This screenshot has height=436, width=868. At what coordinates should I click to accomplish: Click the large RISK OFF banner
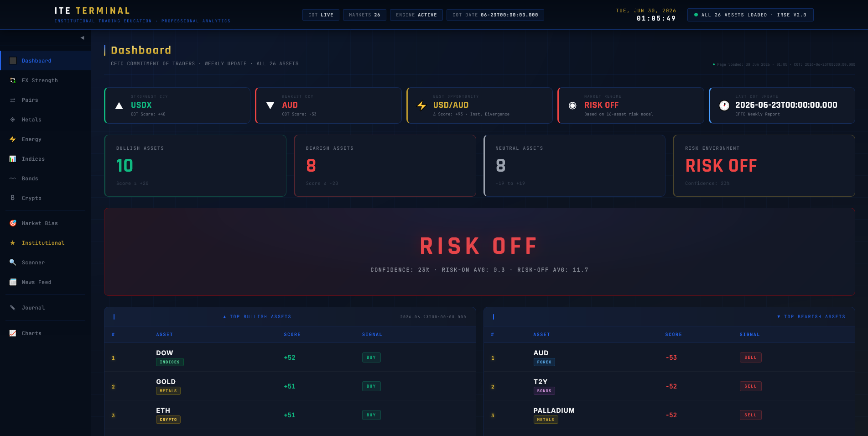coord(479,252)
